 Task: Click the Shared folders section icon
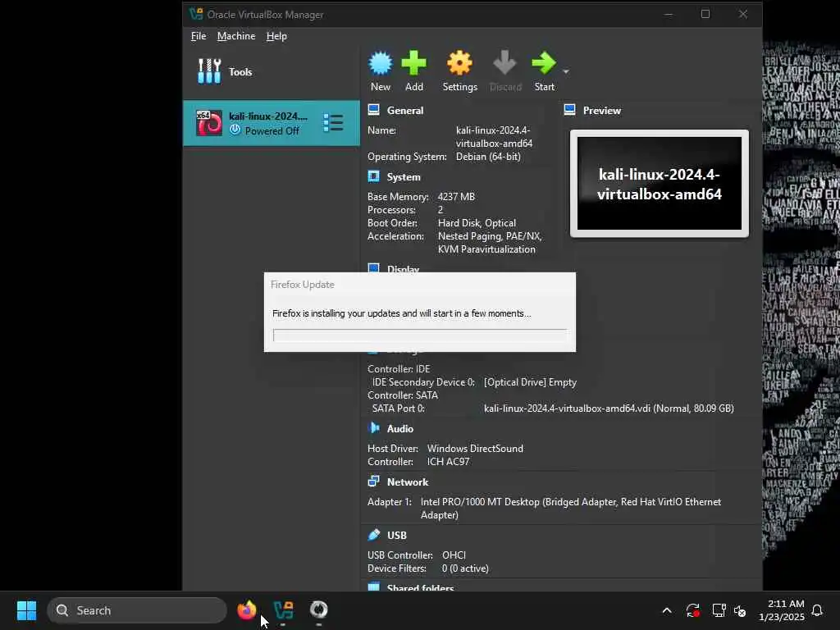pyautogui.click(x=374, y=587)
